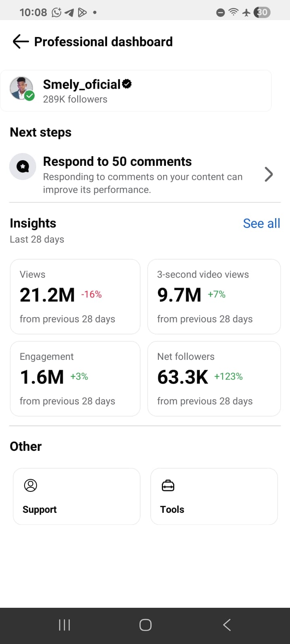Tap the Telegram notification icon in status bar
The image size is (290, 644).
pyautogui.click(x=69, y=12)
